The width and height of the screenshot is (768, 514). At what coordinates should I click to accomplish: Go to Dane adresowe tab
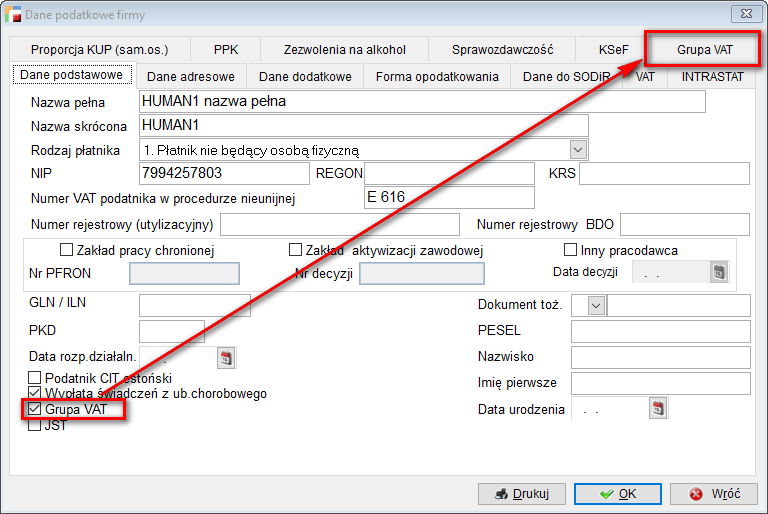click(191, 76)
